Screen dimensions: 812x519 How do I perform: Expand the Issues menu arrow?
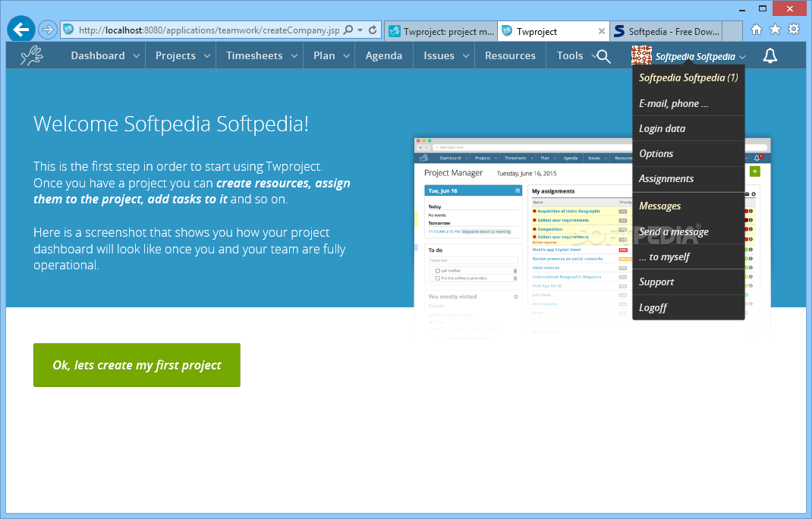(x=465, y=56)
